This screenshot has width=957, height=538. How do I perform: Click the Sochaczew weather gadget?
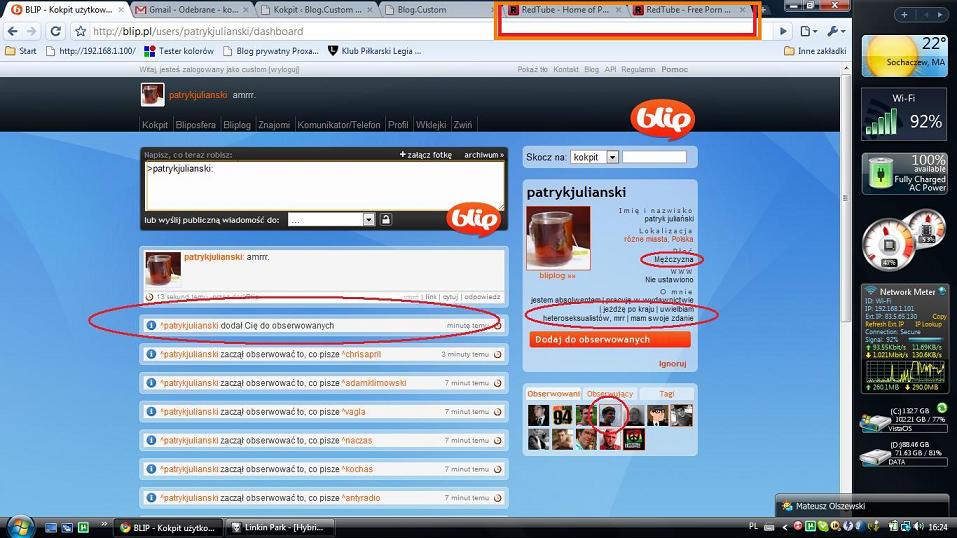[x=905, y=56]
